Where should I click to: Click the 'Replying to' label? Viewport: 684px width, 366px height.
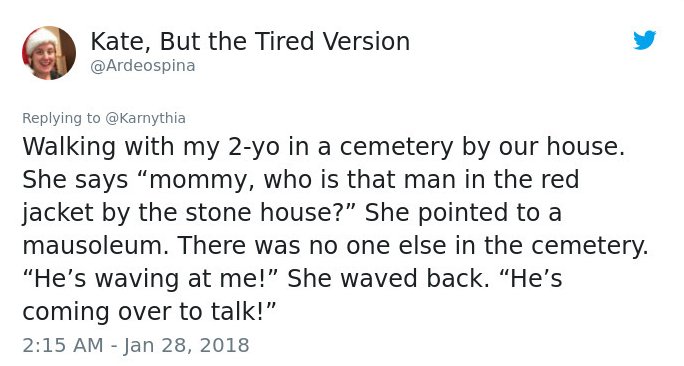61,118
